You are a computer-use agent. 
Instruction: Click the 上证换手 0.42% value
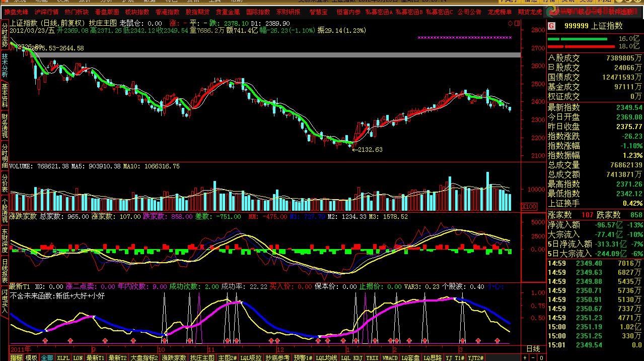(632, 203)
